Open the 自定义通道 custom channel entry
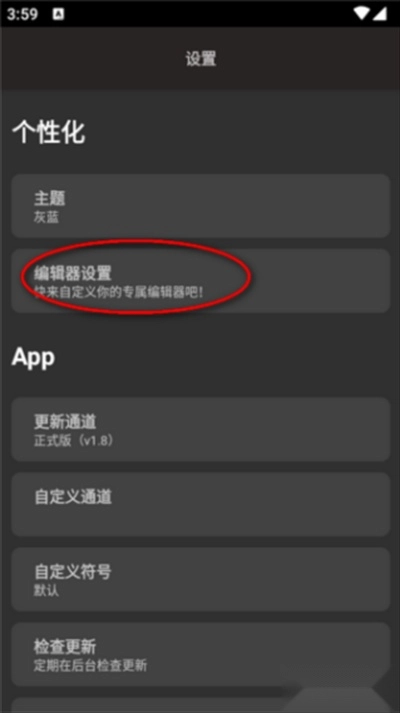This screenshot has height=713, width=400. point(200,504)
